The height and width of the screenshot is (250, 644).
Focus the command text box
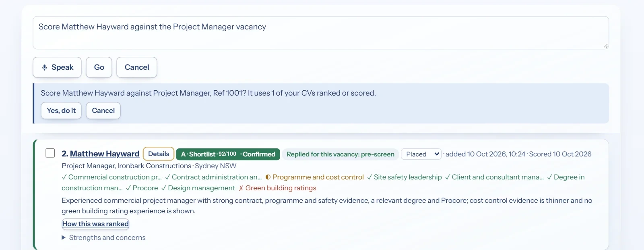pos(321,33)
